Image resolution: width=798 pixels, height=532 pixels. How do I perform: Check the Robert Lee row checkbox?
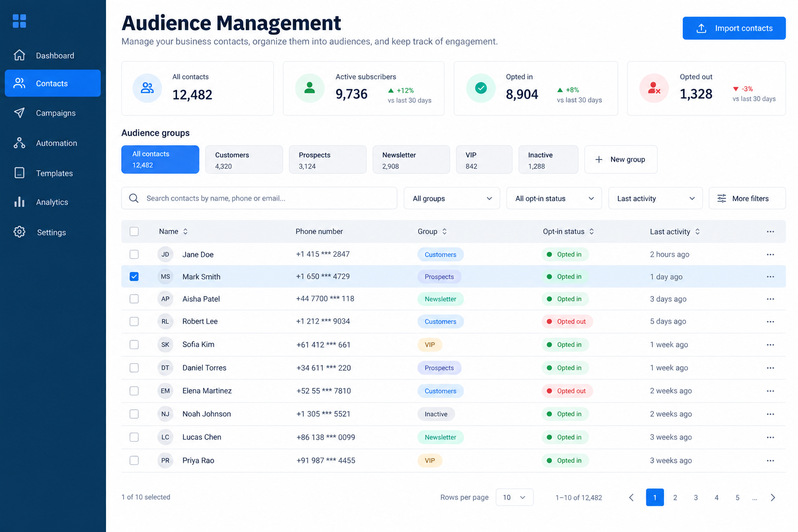[x=134, y=322]
